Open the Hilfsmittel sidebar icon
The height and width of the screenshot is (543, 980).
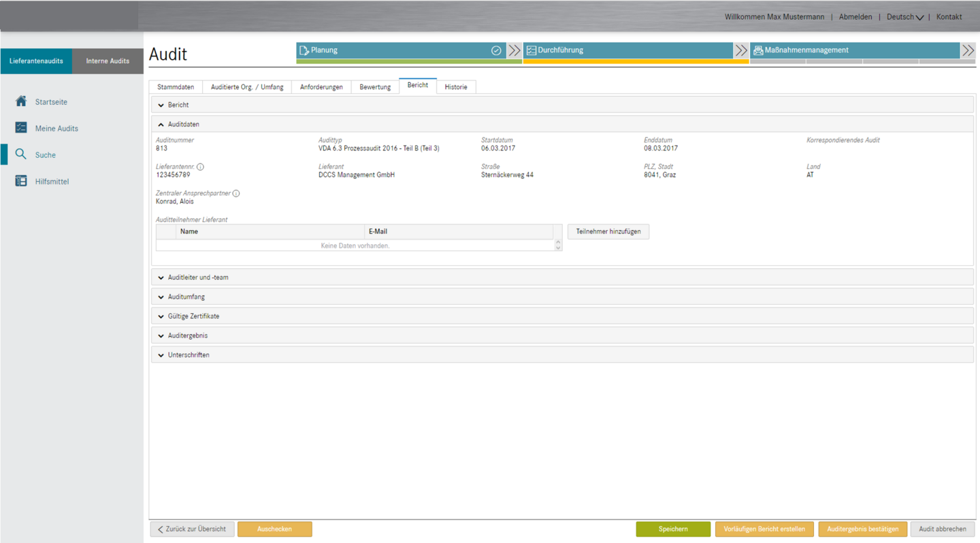(x=21, y=181)
